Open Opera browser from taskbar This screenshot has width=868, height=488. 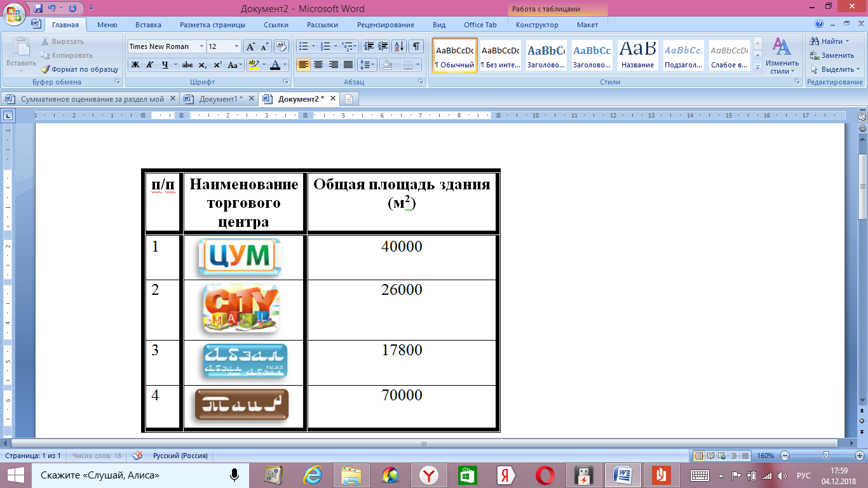[x=546, y=475]
